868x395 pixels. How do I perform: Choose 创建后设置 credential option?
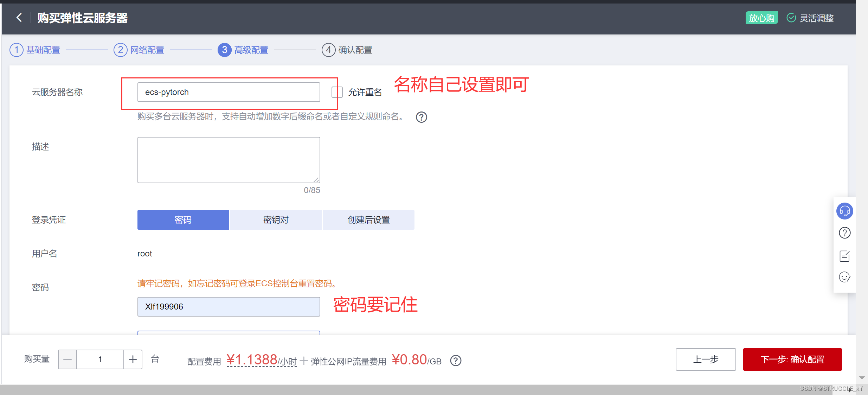pos(368,220)
